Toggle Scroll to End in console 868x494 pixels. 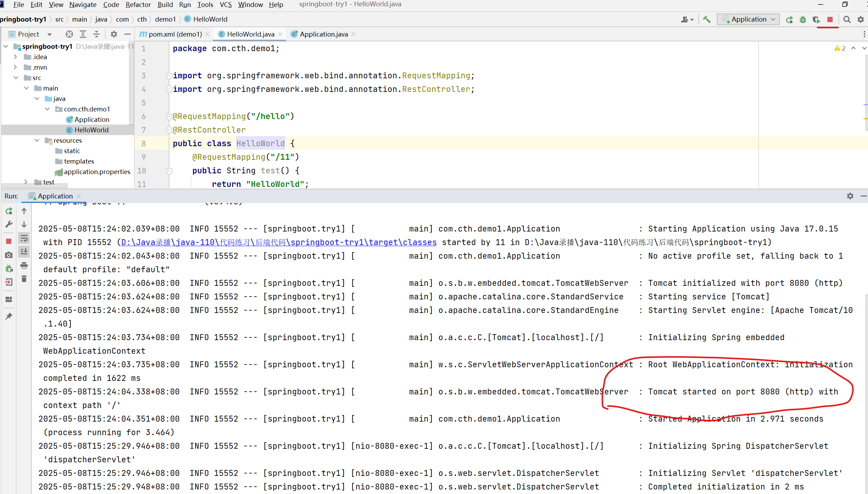pos(24,252)
